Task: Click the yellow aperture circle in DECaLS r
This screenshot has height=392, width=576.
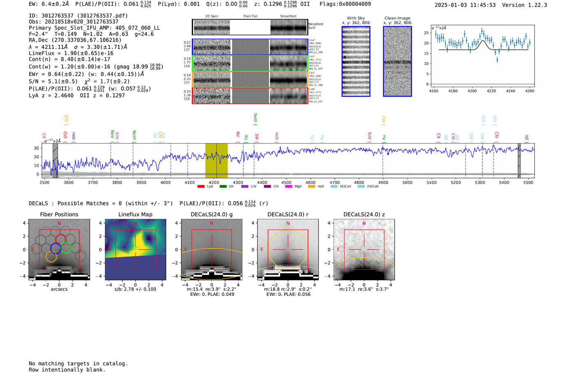Action: point(288,250)
